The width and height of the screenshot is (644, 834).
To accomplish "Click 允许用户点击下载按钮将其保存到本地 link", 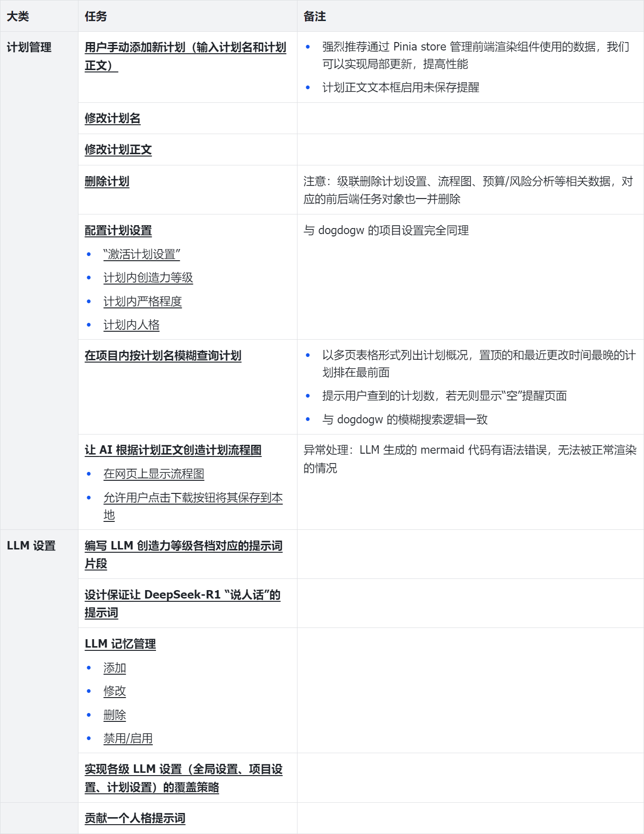I will pyautogui.click(x=193, y=507).
